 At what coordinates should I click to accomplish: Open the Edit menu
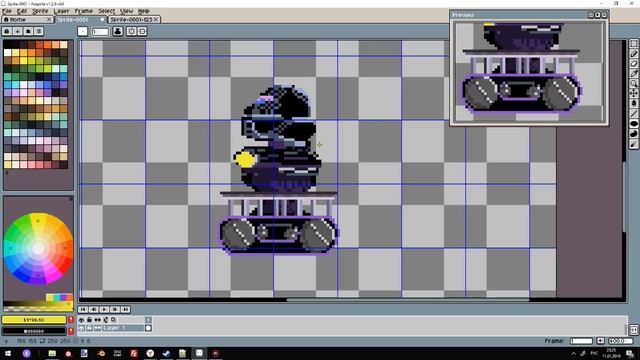pos(22,11)
